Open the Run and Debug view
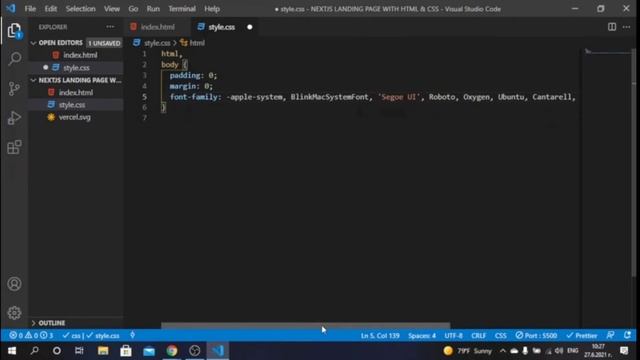 click(x=14, y=118)
